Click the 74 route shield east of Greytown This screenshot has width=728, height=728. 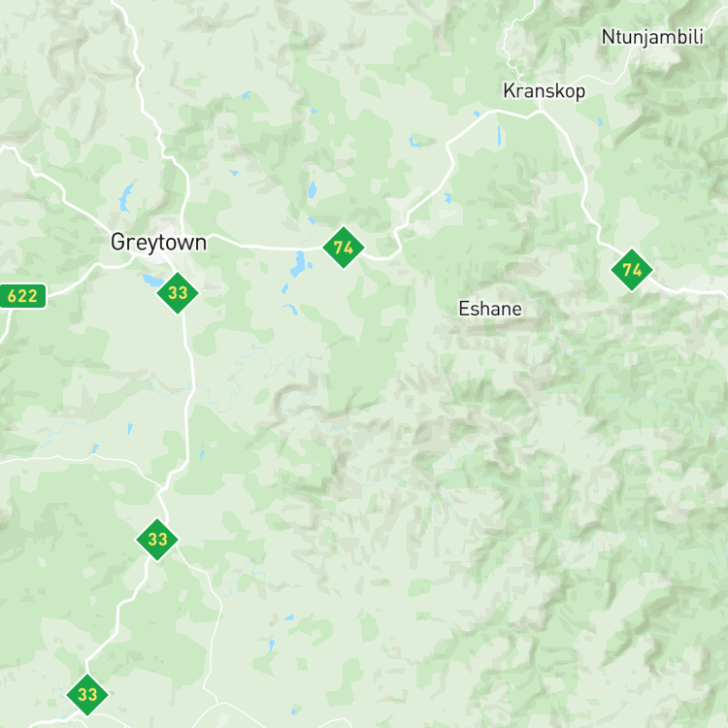pyautogui.click(x=344, y=248)
